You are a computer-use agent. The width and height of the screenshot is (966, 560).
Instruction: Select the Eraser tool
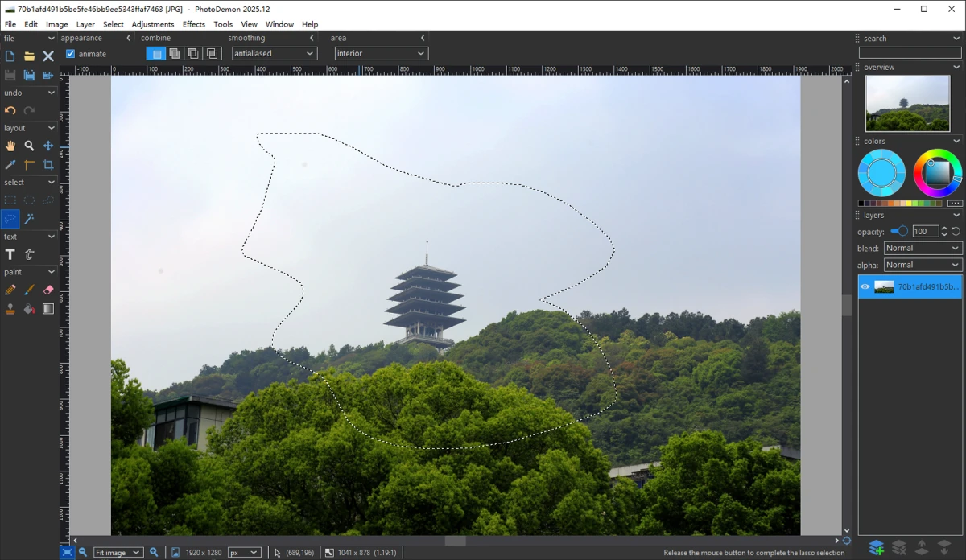click(48, 290)
